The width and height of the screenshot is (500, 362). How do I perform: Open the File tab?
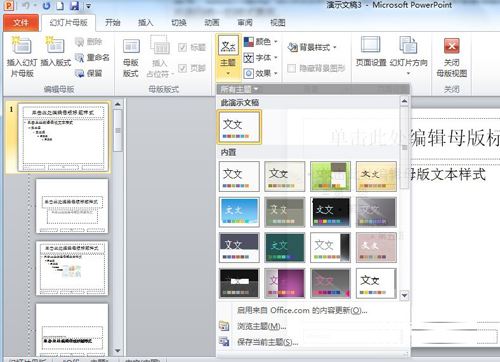(x=21, y=23)
